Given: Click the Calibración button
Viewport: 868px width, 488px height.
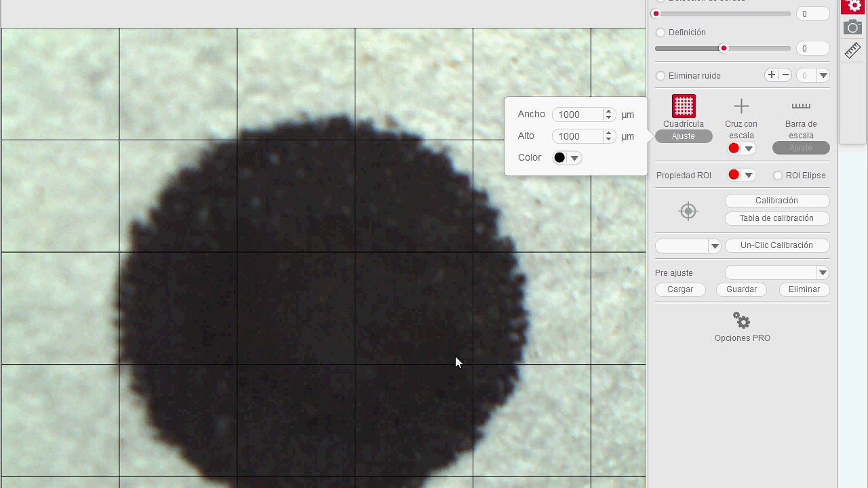Looking at the screenshot, I should coord(777,201).
